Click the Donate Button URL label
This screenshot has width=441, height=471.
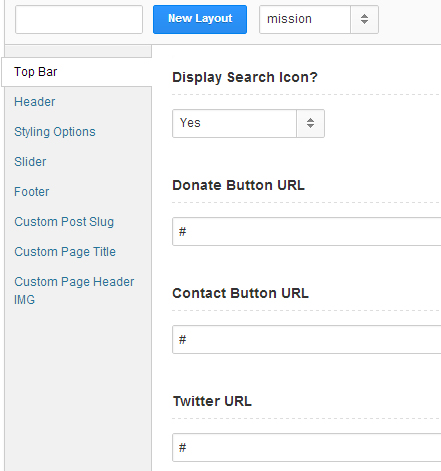click(238, 185)
